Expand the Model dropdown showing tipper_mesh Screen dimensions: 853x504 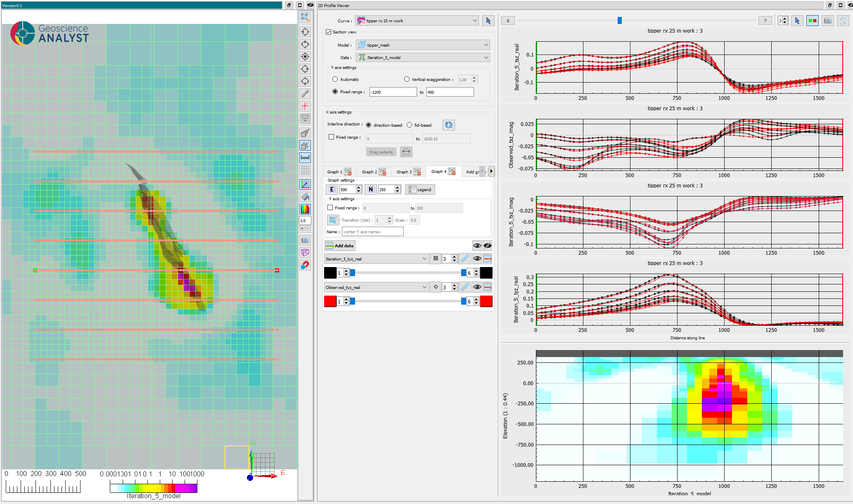pyautogui.click(x=423, y=45)
